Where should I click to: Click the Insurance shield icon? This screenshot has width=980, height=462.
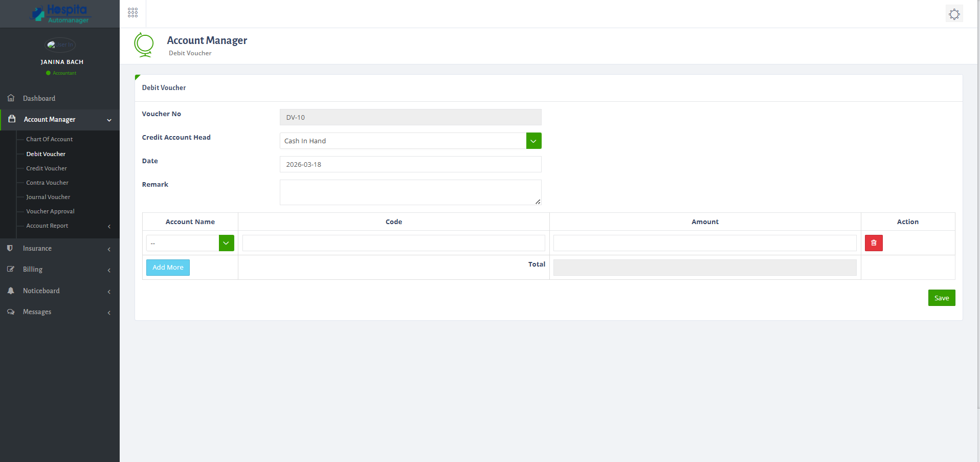coord(11,248)
